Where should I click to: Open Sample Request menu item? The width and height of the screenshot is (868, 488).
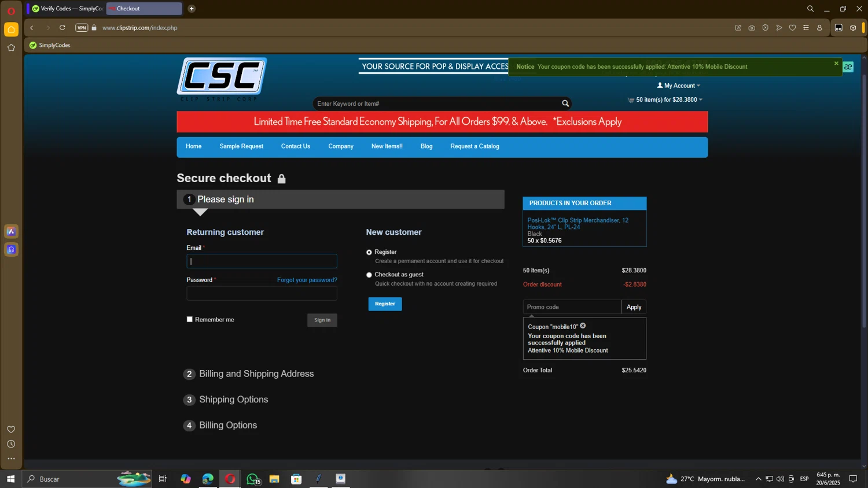[x=241, y=146]
